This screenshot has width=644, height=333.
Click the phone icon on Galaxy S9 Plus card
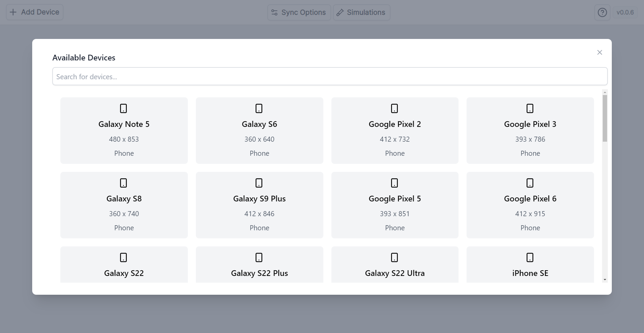click(259, 183)
